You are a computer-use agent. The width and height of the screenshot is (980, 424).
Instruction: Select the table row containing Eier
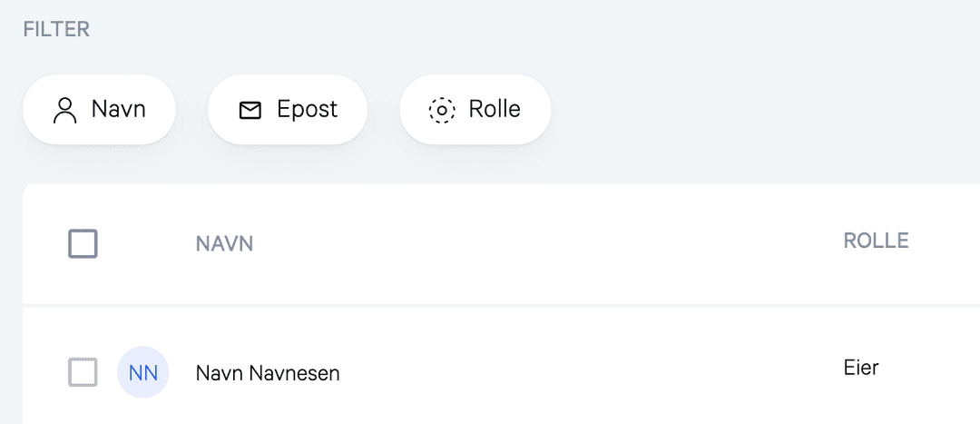501,372
